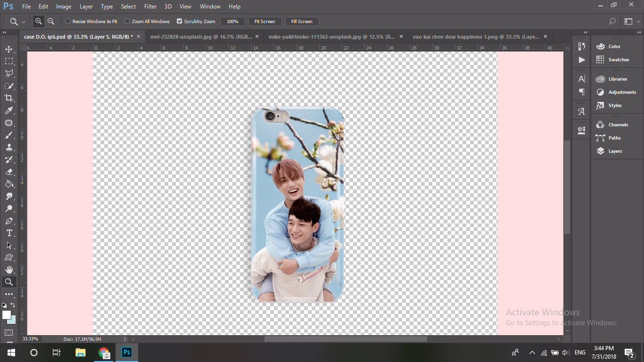
Task: Open Actions panel play icon
Action: 581,60
